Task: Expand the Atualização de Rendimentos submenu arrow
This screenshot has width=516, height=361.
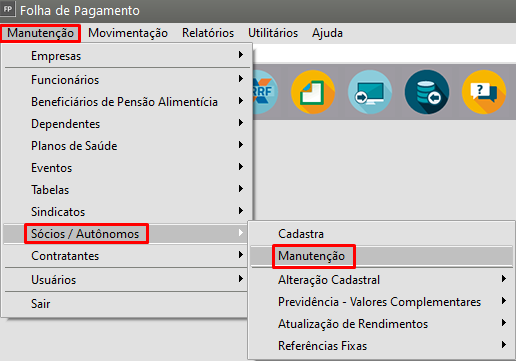Action: pyautogui.click(x=504, y=323)
